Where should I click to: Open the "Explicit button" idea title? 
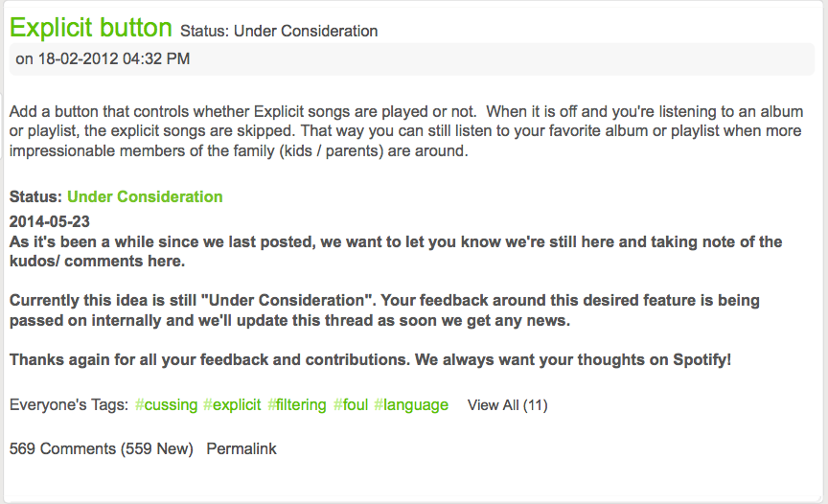point(91,28)
